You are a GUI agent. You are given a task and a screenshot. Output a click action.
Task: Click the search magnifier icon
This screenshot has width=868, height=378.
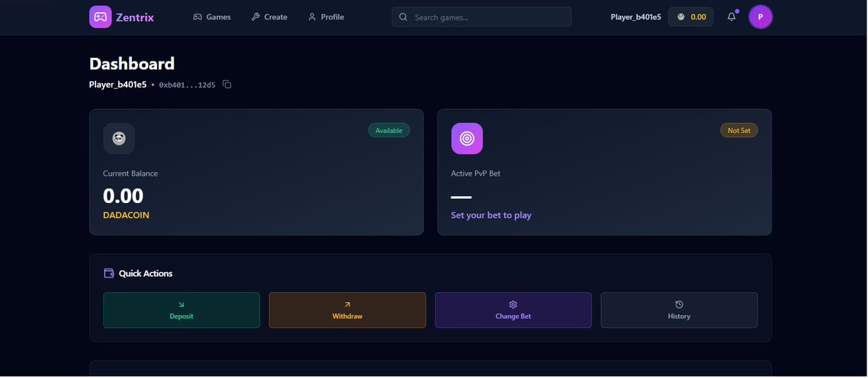point(403,17)
